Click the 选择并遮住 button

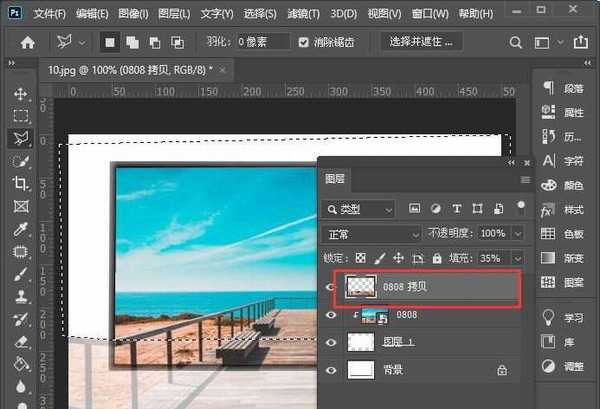coord(420,43)
